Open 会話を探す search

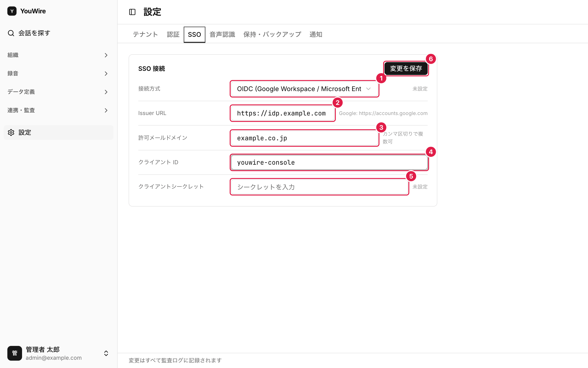click(x=59, y=33)
